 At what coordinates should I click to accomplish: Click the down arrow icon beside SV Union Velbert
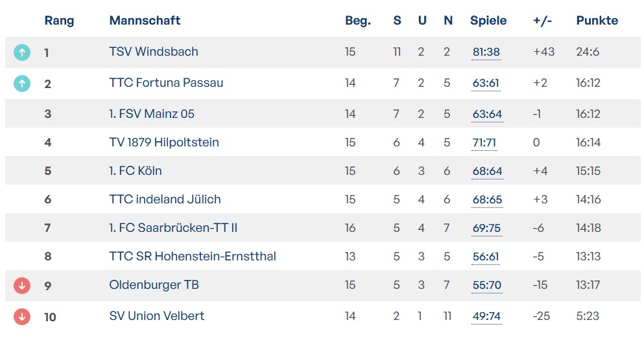click(22, 316)
